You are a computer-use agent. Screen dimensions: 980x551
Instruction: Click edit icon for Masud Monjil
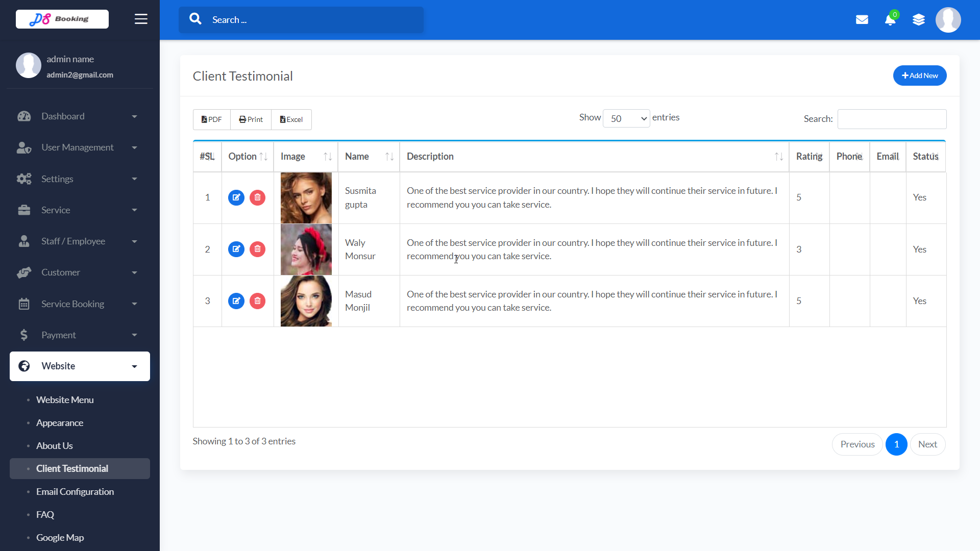pyautogui.click(x=236, y=301)
